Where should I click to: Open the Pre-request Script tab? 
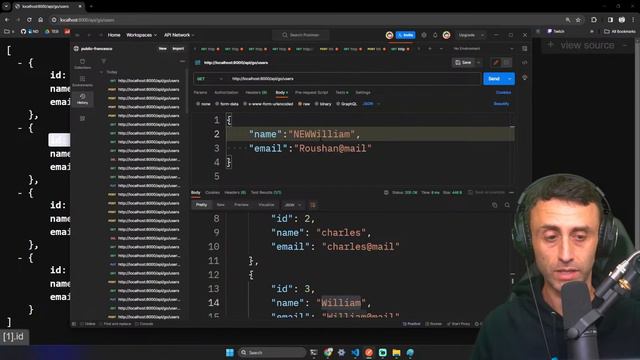tap(311, 93)
